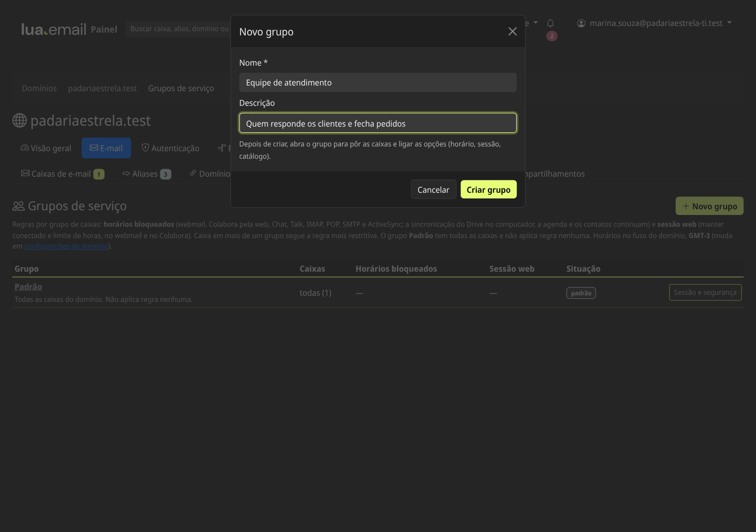
Task: Go to Domínios breadcrumb
Action: pyautogui.click(x=39, y=88)
